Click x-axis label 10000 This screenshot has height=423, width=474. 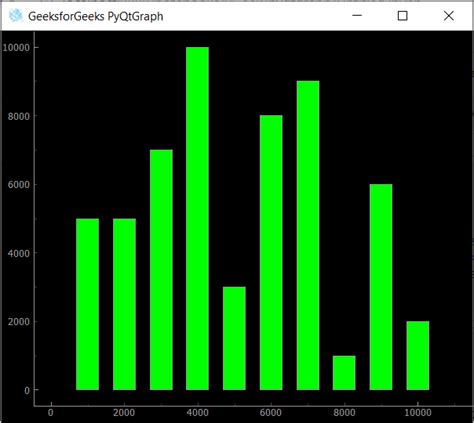click(x=418, y=413)
